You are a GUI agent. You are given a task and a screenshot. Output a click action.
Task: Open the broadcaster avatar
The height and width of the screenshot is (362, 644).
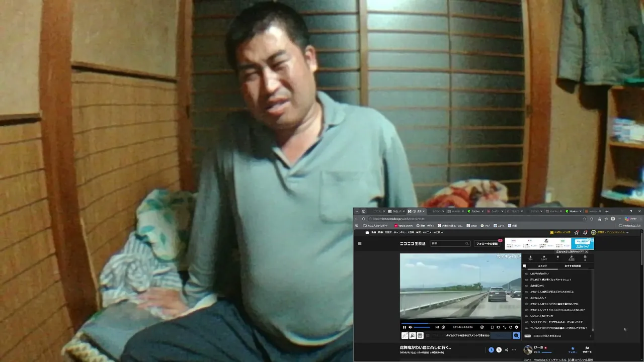[528, 349]
